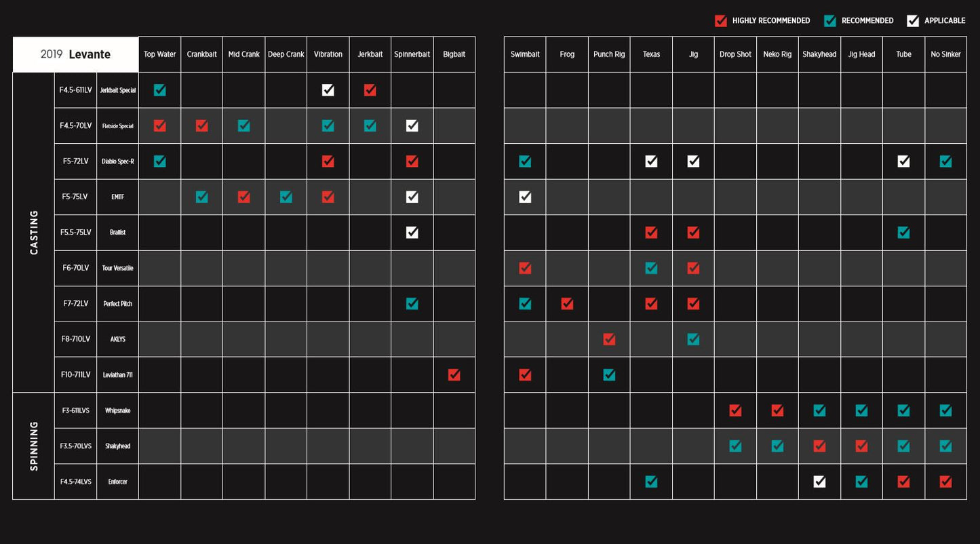The width and height of the screenshot is (980, 544).
Task: Toggle Enforcer's white Shakyhead checkbox
Action: coord(819,482)
